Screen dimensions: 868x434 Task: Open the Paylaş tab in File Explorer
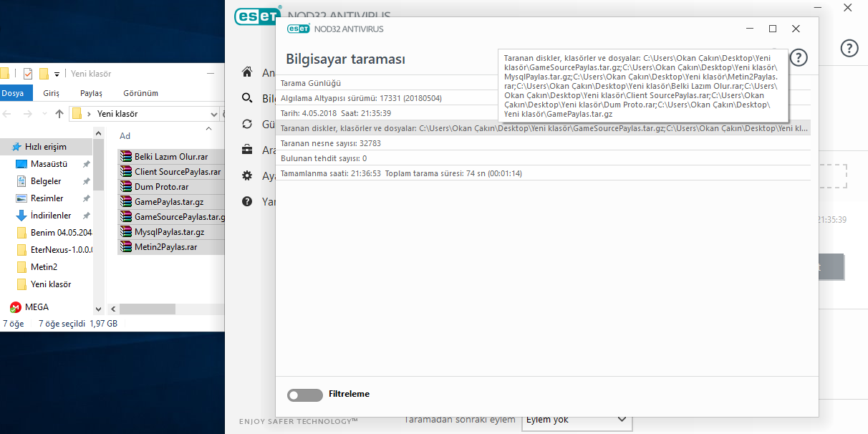coord(91,93)
